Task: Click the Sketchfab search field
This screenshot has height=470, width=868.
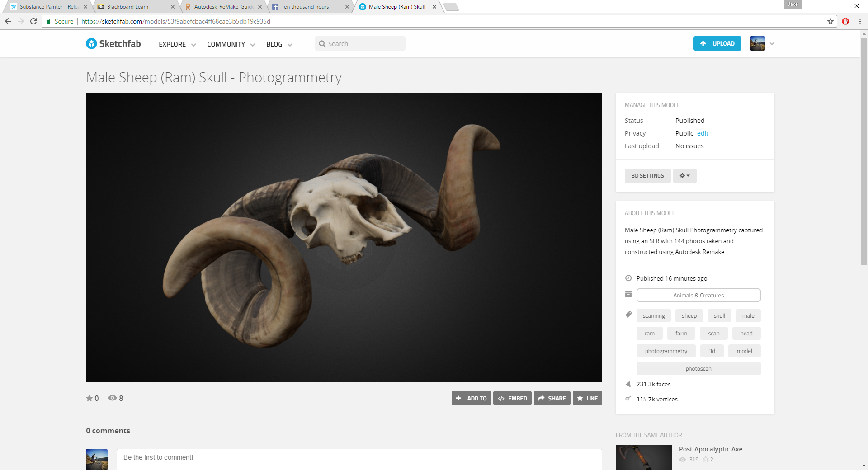Action: [x=360, y=44]
